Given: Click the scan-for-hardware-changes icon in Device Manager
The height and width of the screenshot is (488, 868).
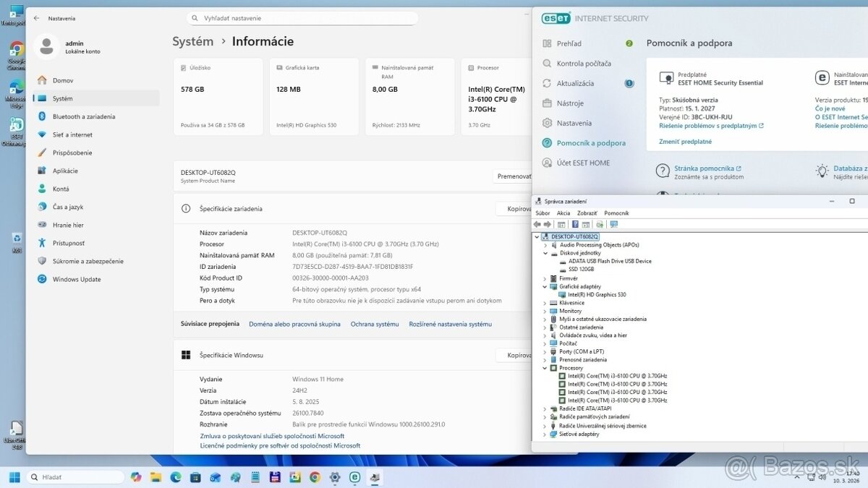Looking at the screenshot, I should pos(614,224).
